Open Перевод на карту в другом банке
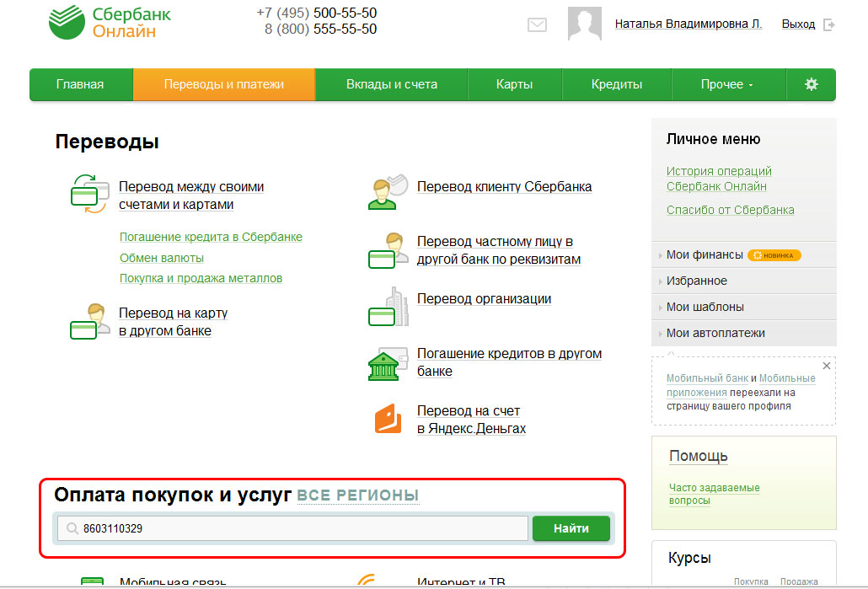The height and width of the screenshot is (589, 868). tap(174, 322)
